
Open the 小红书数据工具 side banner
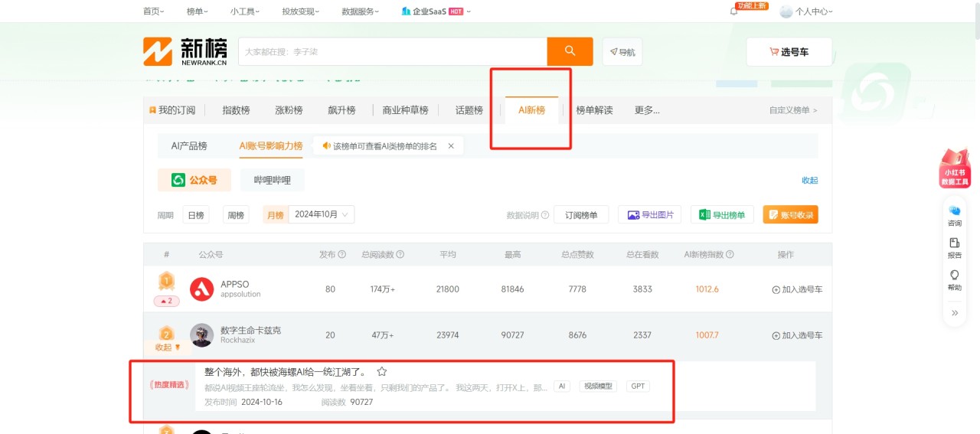coord(955,168)
